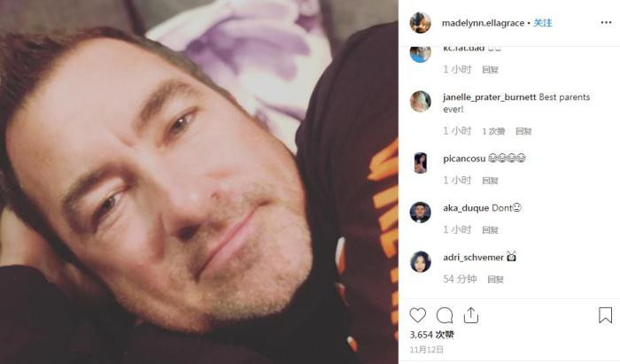Select the selfie photo of the man

pyautogui.click(x=199, y=182)
